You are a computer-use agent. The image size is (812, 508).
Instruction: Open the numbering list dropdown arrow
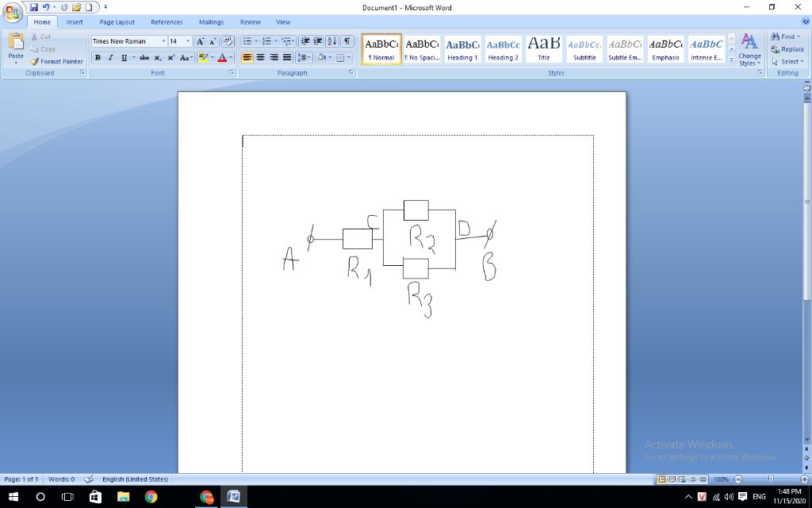tap(275, 41)
